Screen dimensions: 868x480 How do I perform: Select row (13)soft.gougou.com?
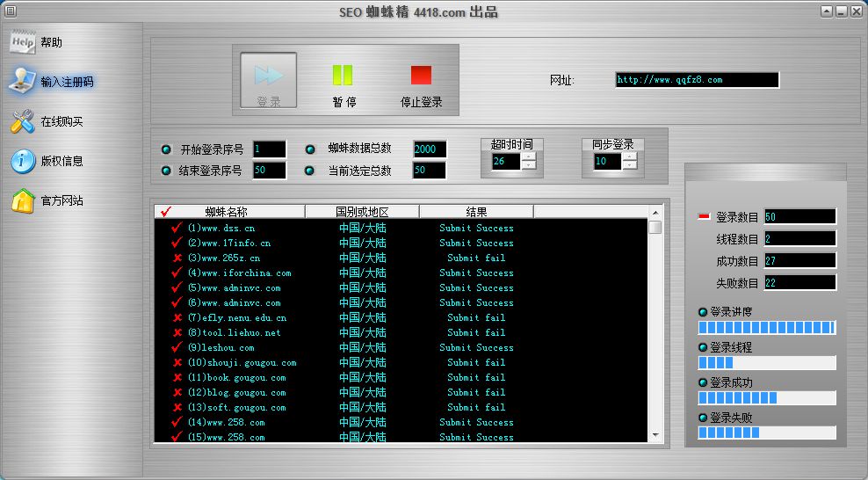point(401,407)
